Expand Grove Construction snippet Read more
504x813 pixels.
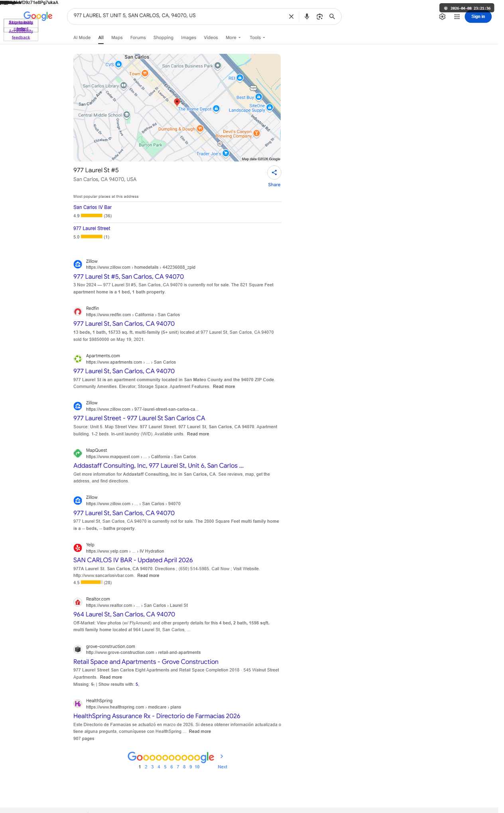click(x=111, y=677)
